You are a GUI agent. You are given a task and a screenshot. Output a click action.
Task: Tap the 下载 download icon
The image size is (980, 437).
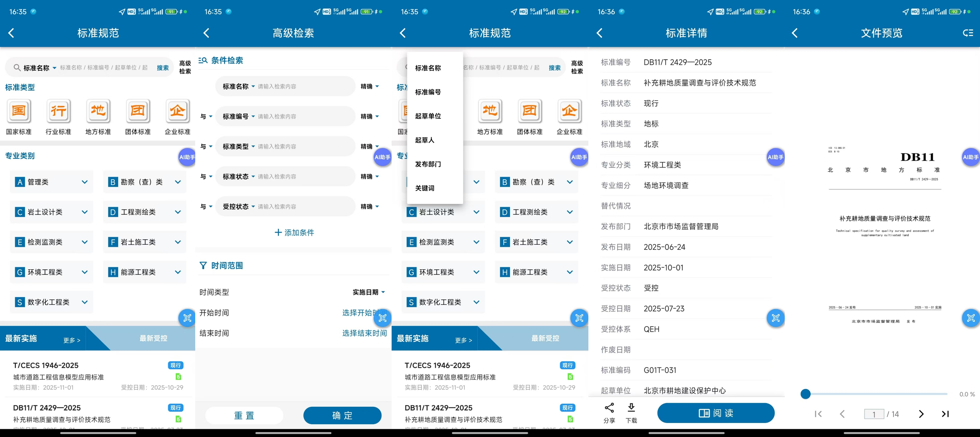pyautogui.click(x=631, y=411)
